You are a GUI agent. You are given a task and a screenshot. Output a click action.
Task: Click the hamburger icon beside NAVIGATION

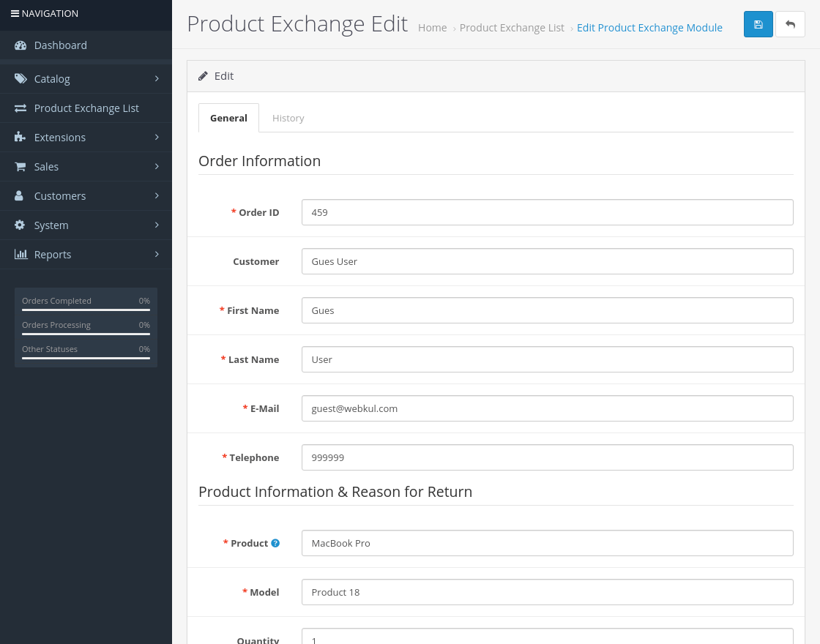[15, 14]
